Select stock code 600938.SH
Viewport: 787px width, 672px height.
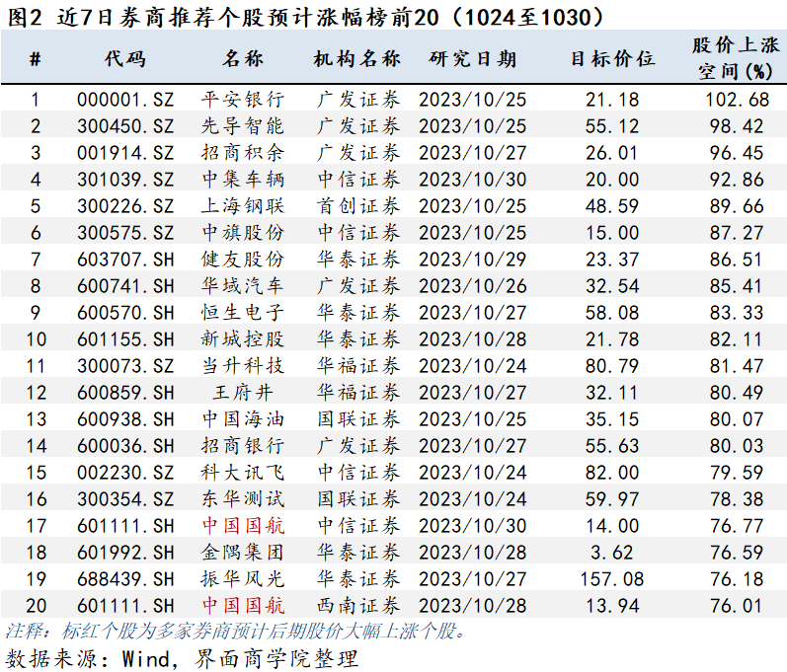click(125, 418)
